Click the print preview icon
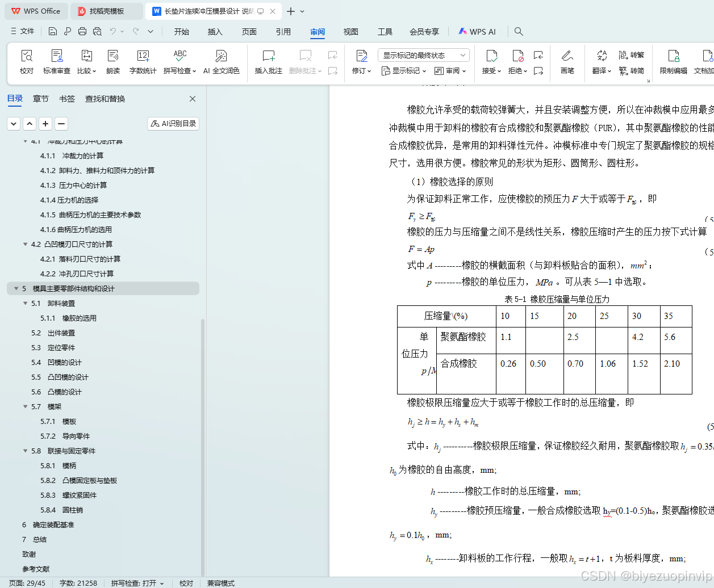Image resolution: width=714 pixels, height=588 pixels. pyautogui.click(x=97, y=31)
